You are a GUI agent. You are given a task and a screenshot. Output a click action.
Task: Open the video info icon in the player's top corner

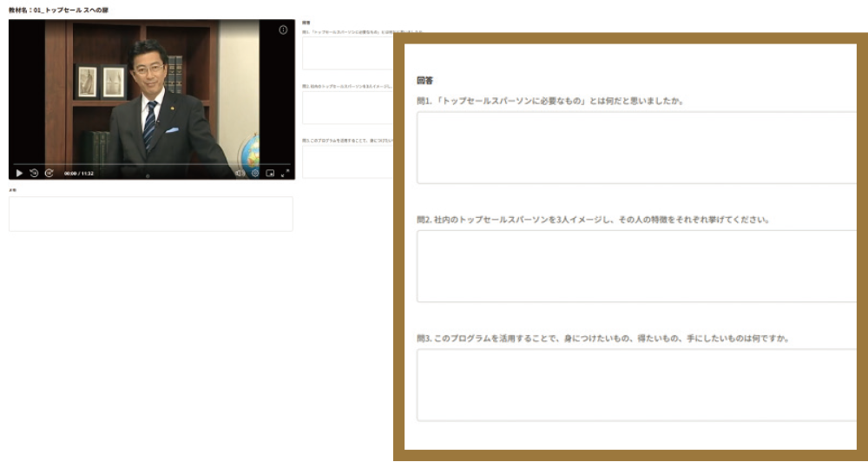coord(283,30)
